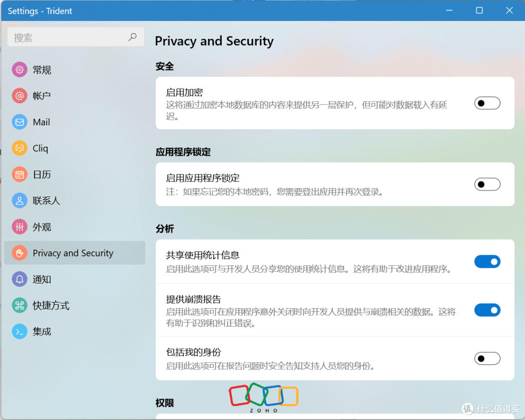Image resolution: width=525 pixels, height=420 pixels.
Task: Click the 日历 calendar icon
Action: tap(19, 174)
